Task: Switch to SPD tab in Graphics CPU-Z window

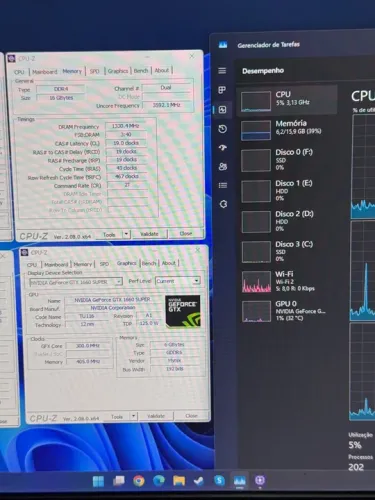Action: coord(104,264)
